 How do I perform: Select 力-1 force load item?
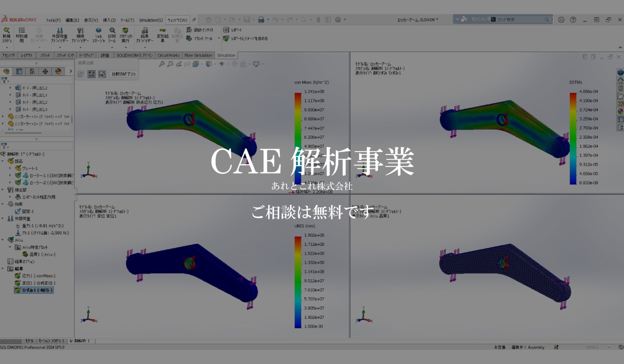pos(42,233)
